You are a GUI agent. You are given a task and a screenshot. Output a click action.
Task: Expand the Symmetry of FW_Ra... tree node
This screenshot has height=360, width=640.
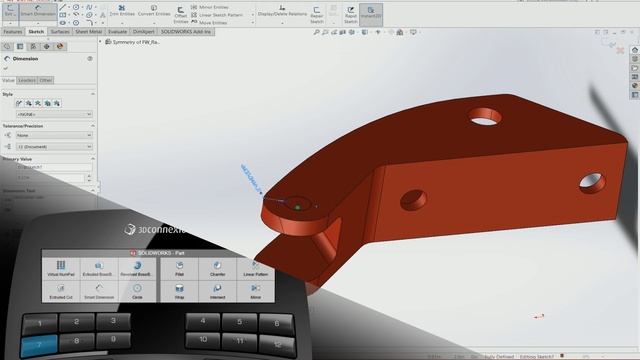coord(100,42)
